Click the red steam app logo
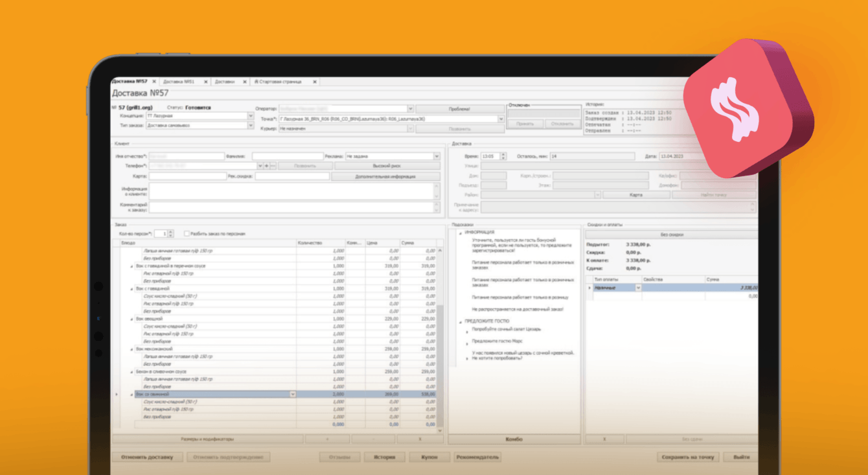868x475 pixels. tap(747, 108)
